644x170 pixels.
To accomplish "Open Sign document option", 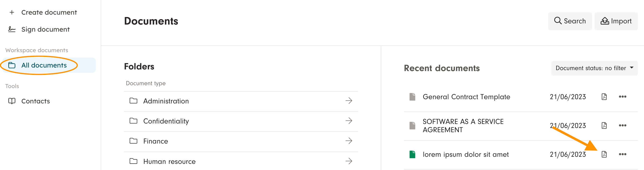I will [45, 30].
